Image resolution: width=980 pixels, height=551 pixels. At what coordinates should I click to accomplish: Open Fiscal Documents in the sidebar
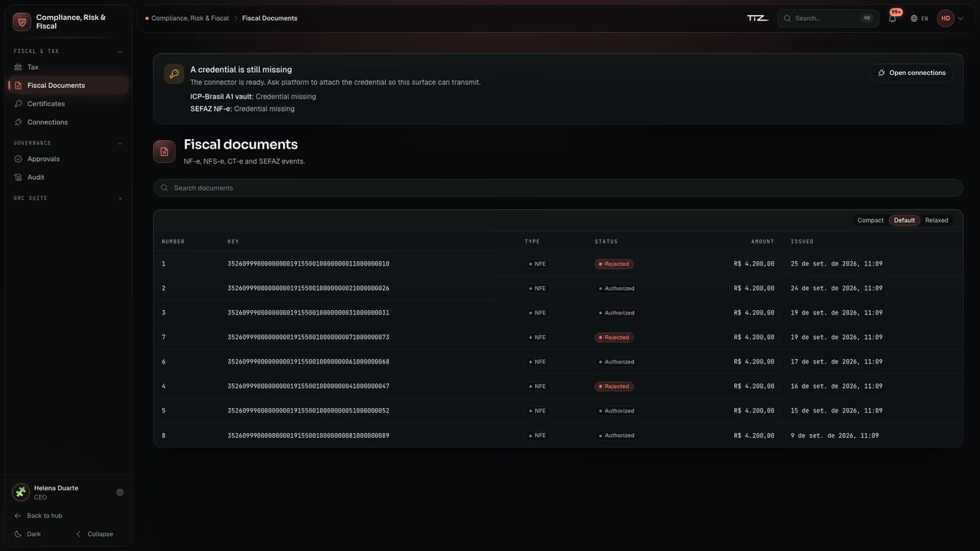click(67, 86)
